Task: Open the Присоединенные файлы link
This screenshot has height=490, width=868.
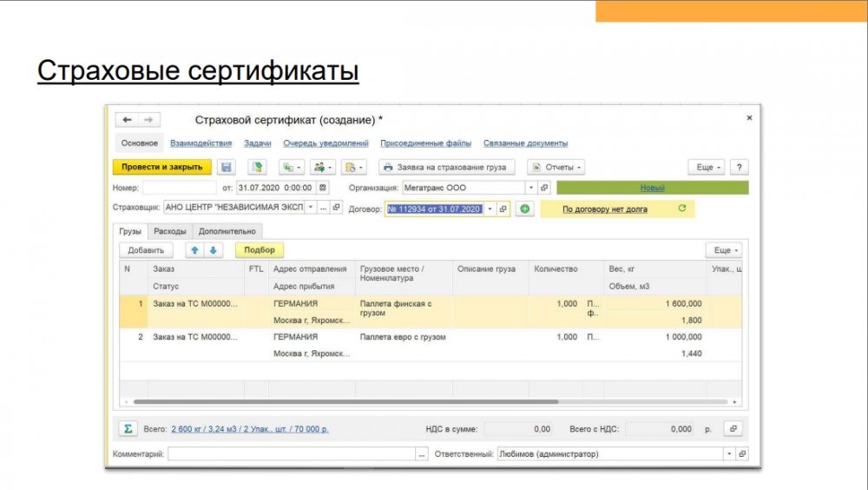Action: (x=425, y=143)
